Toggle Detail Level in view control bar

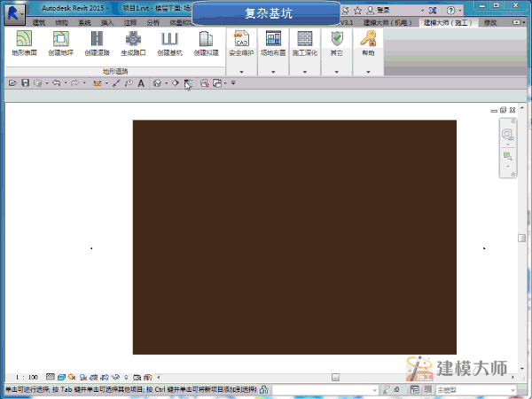[x=51, y=377]
